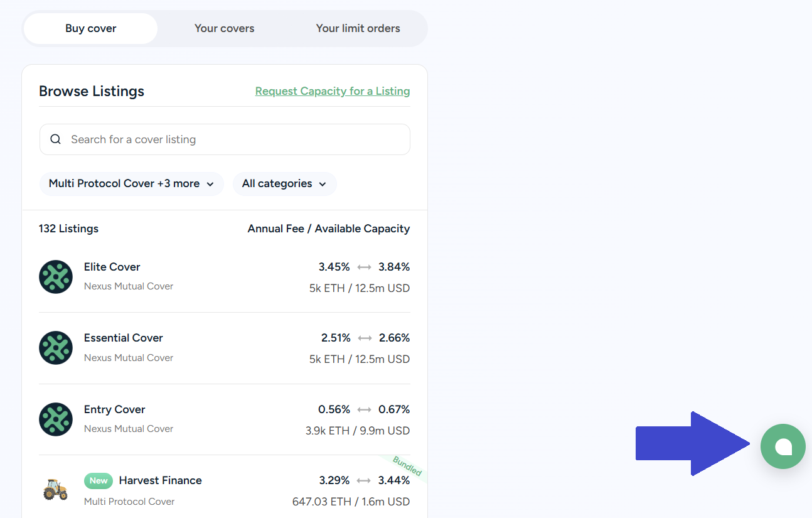812x518 pixels.
Task: Click Elite Cover capacity 5k ETH / 12.5m USD
Action: 360,288
